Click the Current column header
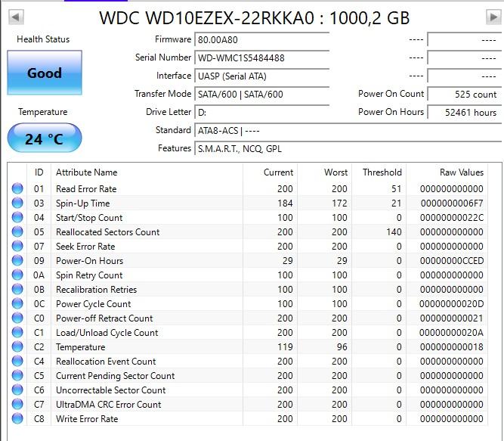 (x=271, y=172)
